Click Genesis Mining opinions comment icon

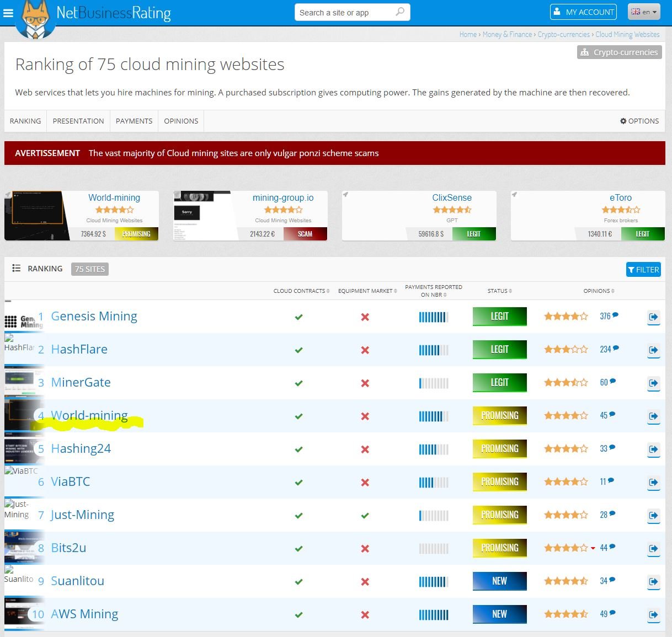pos(616,315)
